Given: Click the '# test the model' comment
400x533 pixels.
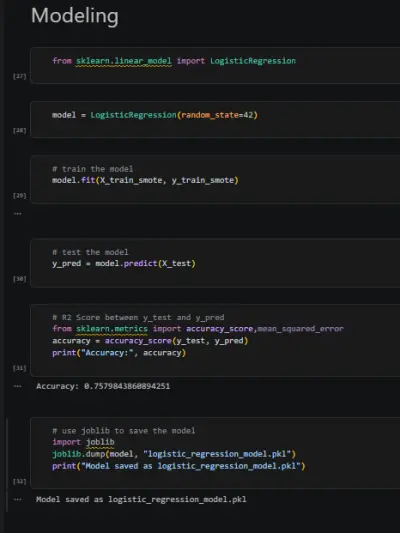Looking at the screenshot, I should [x=90, y=252].
